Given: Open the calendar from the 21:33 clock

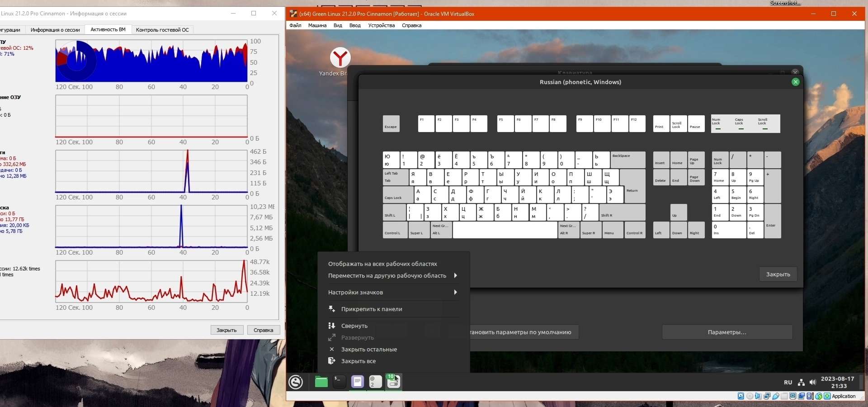Looking at the screenshot, I should point(838,383).
